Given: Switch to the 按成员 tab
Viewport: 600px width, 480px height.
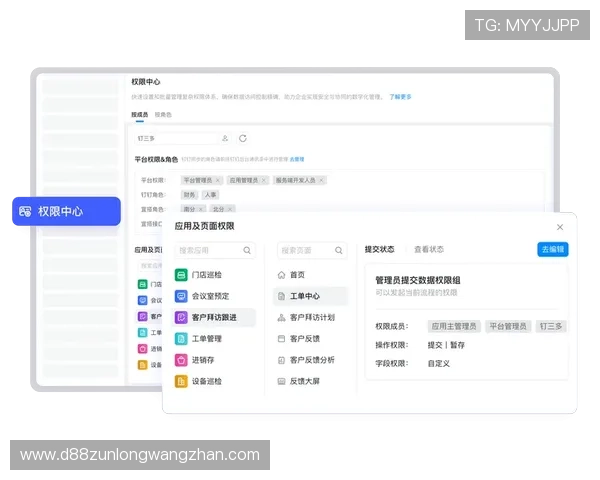Looking at the screenshot, I should coord(140,114).
